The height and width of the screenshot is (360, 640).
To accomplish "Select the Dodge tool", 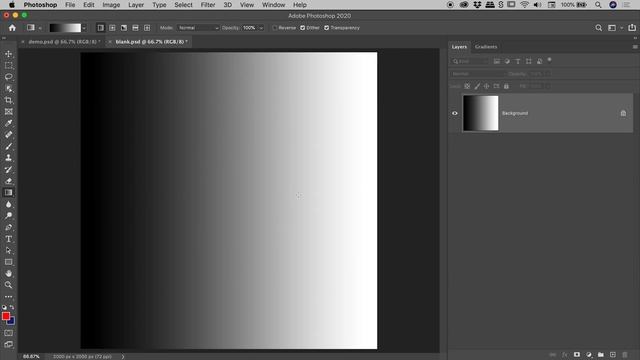I will point(9,216).
